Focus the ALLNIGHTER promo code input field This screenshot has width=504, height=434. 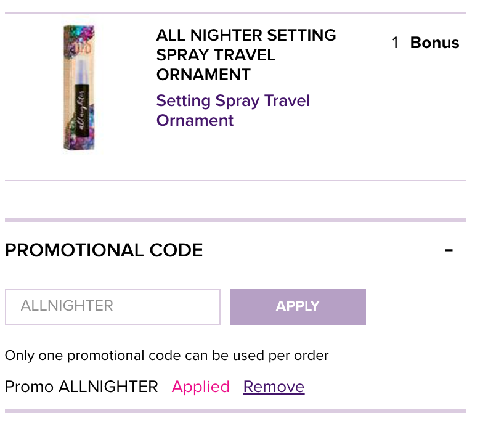point(113,307)
